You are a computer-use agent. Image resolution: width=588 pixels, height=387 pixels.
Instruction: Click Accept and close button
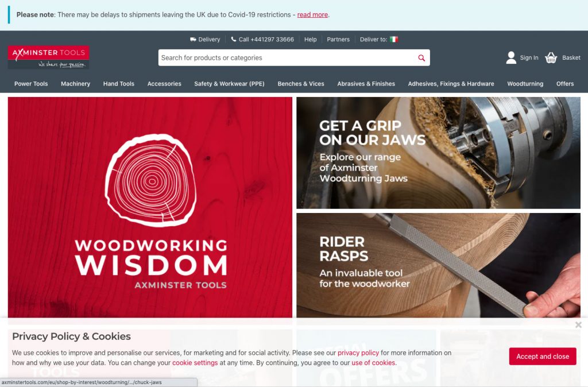click(x=543, y=356)
